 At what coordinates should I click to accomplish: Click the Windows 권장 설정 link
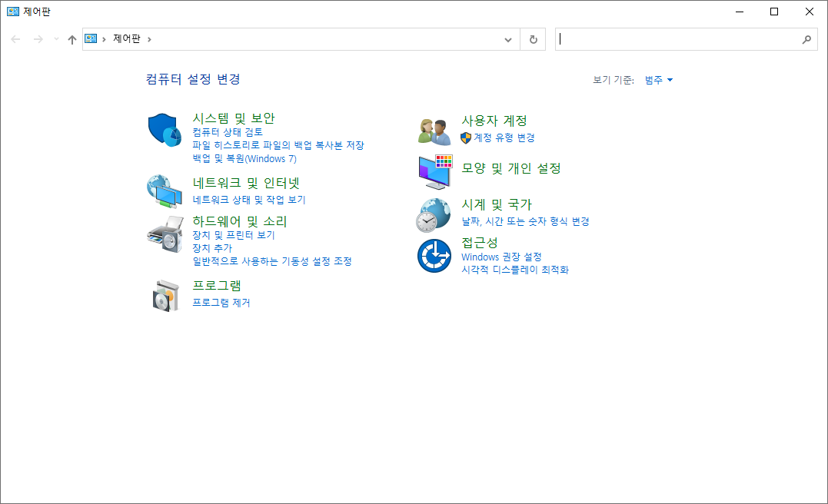(502, 257)
